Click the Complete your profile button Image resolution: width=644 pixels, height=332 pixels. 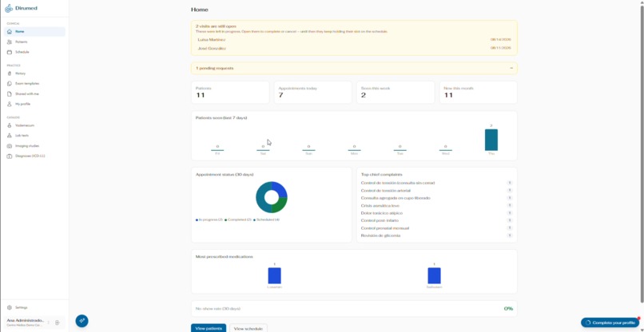pyautogui.click(x=610, y=322)
